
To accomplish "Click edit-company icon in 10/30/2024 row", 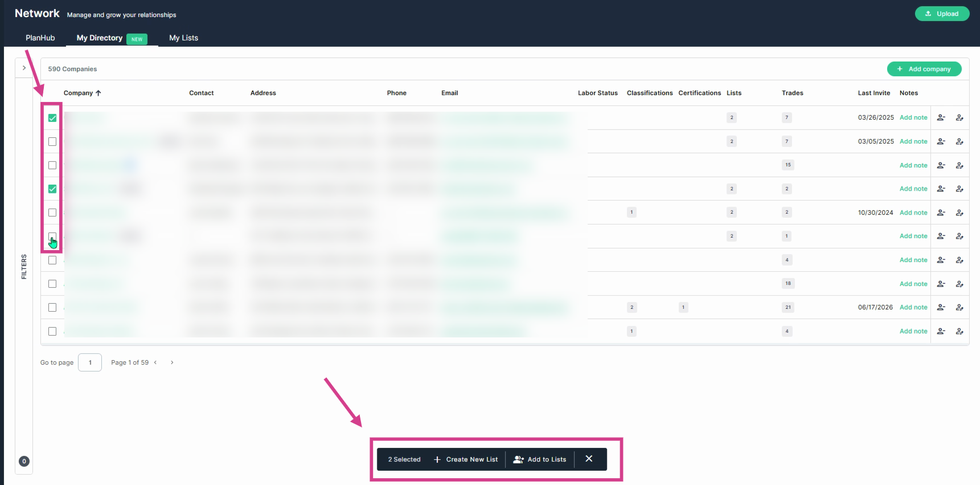I will click(x=960, y=213).
